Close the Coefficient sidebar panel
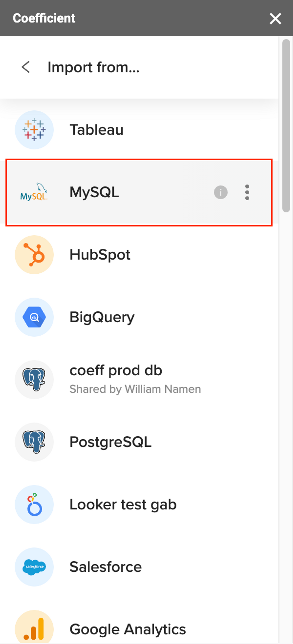 (275, 18)
